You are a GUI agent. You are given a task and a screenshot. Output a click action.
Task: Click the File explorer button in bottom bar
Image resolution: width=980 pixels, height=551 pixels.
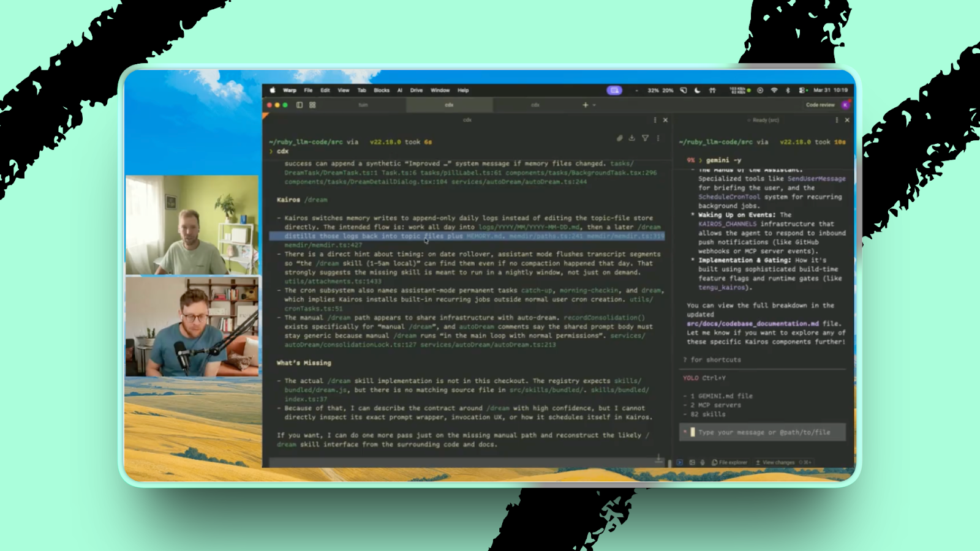click(x=729, y=462)
